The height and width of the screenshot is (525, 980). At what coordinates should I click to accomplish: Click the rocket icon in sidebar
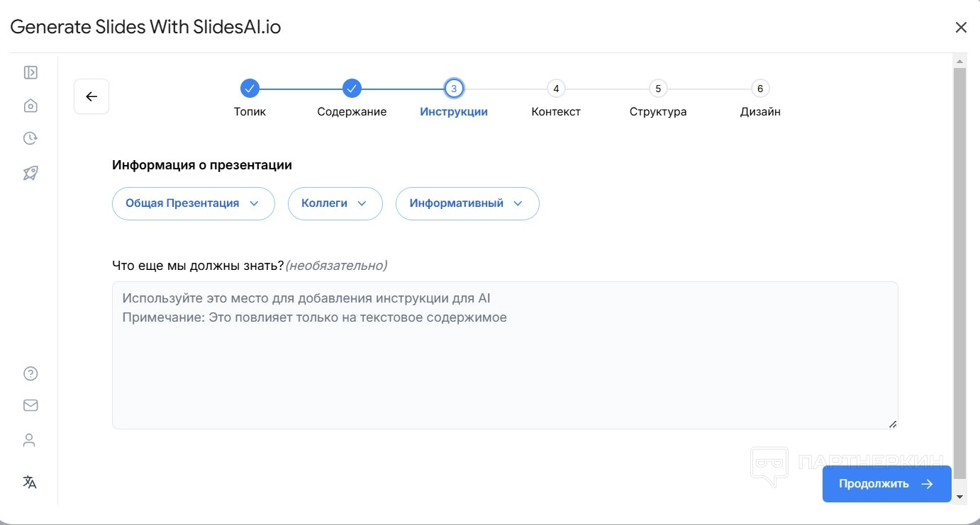pos(30,173)
